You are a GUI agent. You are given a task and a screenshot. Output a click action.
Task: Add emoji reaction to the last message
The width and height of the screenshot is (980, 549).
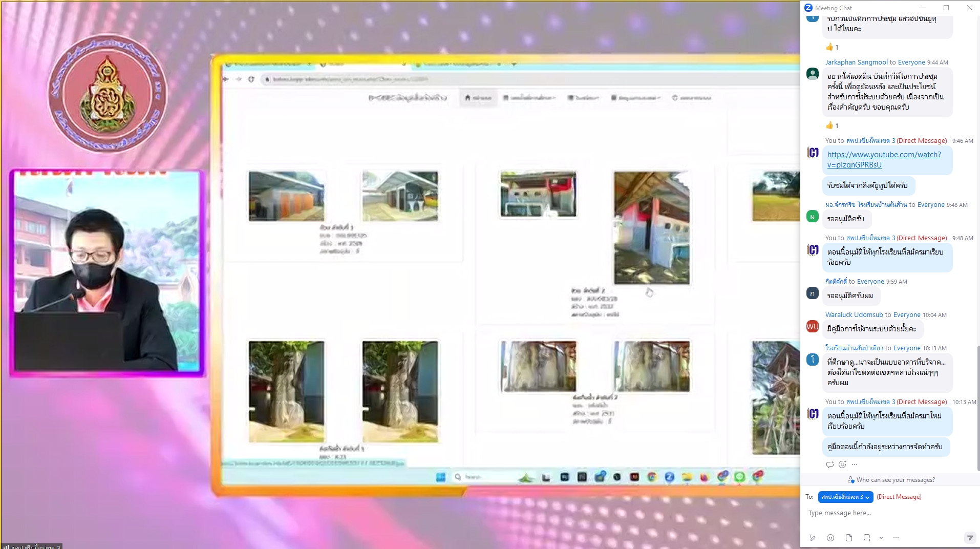click(842, 464)
